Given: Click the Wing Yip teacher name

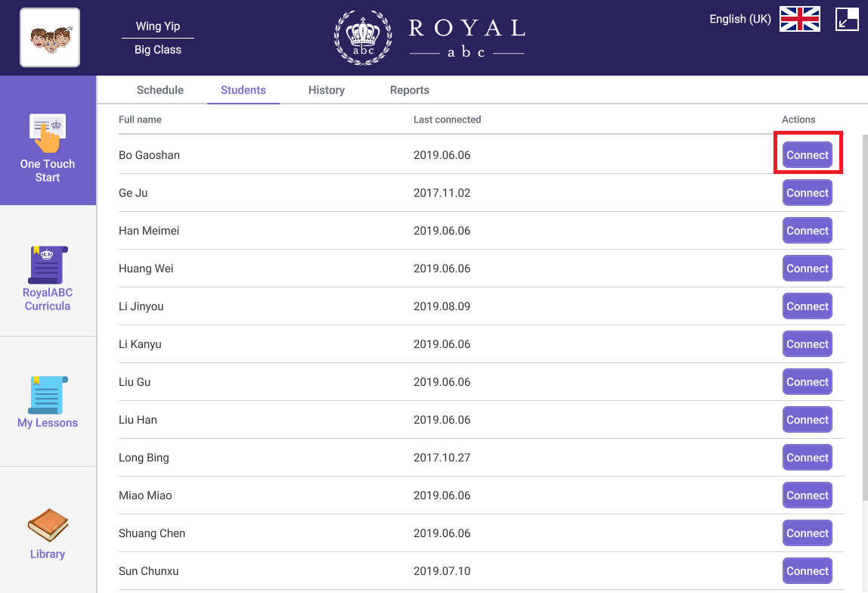Looking at the screenshot, I should coord(158,26).
